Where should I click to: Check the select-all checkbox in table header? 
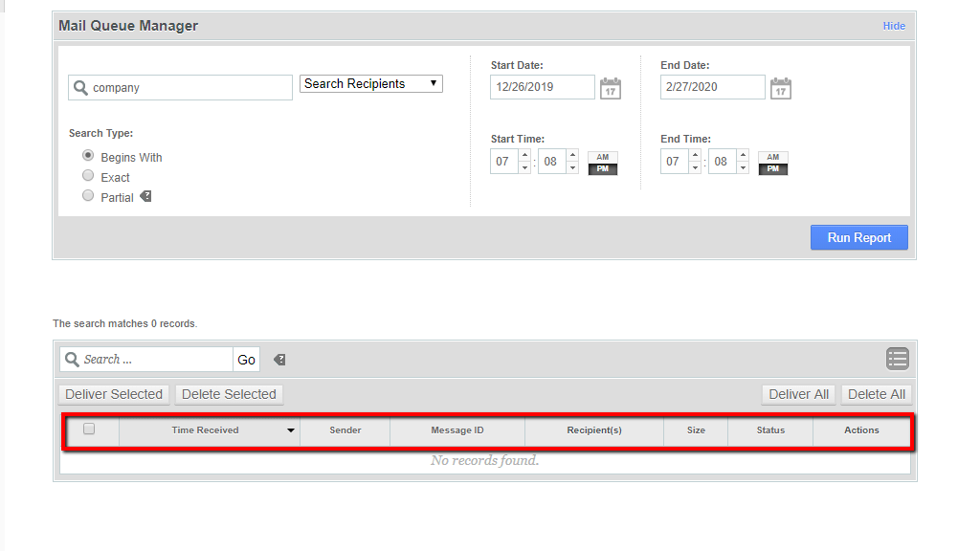point(89,430)
